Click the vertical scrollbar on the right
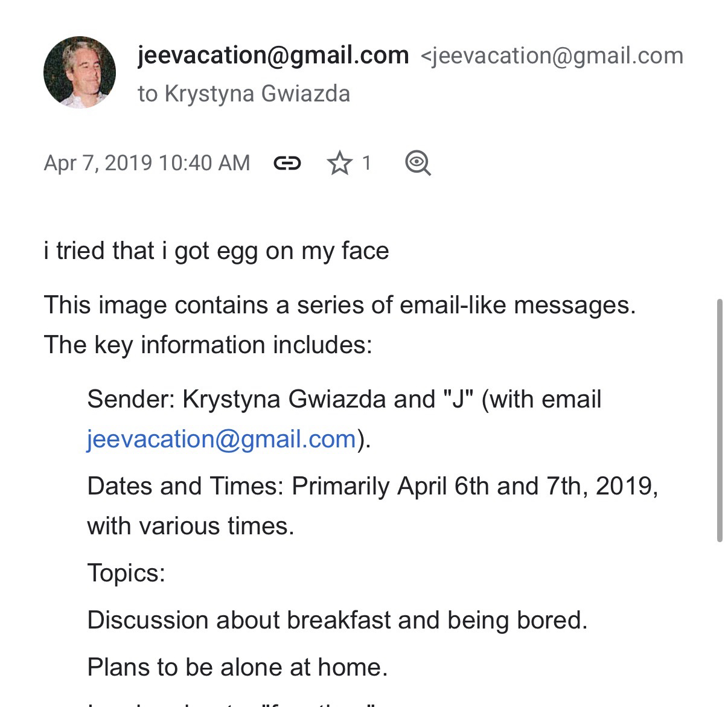Screen dimensions: 728x707 click(719, 420)
